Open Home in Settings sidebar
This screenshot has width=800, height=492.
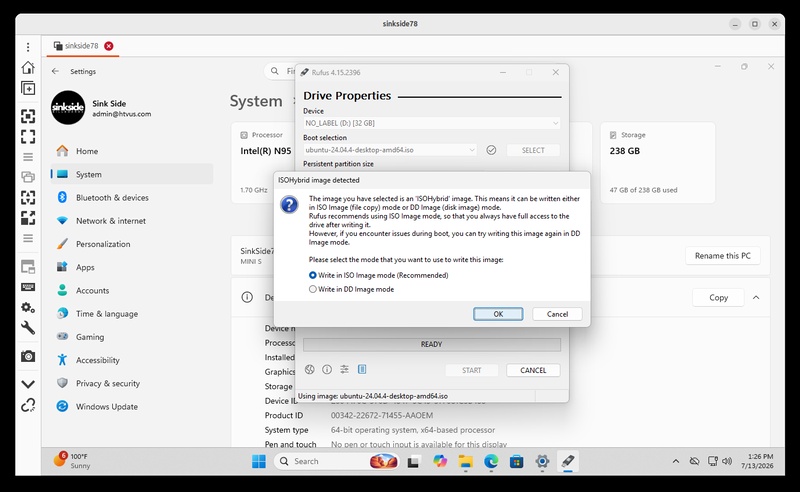(132, 151)
